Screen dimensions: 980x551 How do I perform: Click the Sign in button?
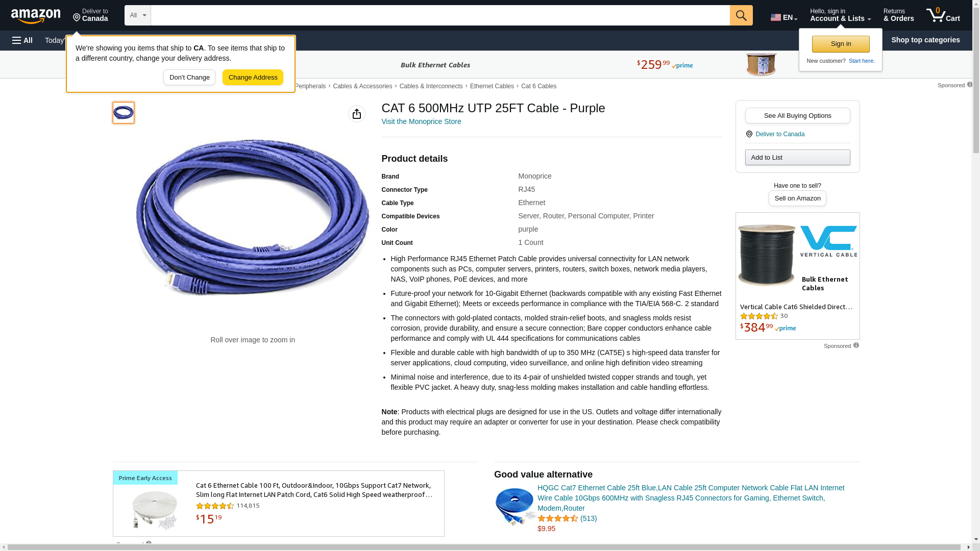pos(841,44)
